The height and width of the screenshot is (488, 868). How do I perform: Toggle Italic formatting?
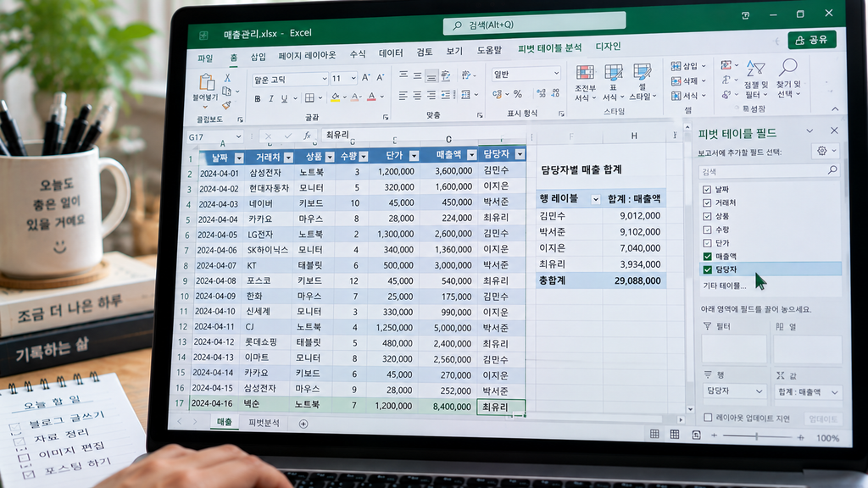pyautogui.click(x=270, y=99)
